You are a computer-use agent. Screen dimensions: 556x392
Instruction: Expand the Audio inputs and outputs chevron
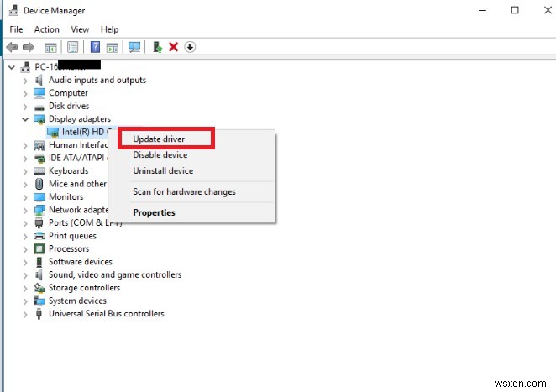(25, 81)
